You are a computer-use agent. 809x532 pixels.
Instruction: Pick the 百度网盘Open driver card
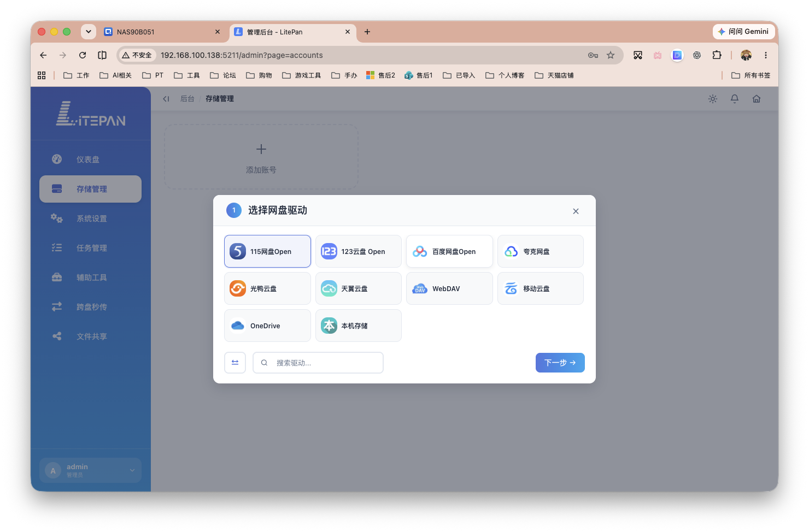pyautogui.click(x=449, y=251)
